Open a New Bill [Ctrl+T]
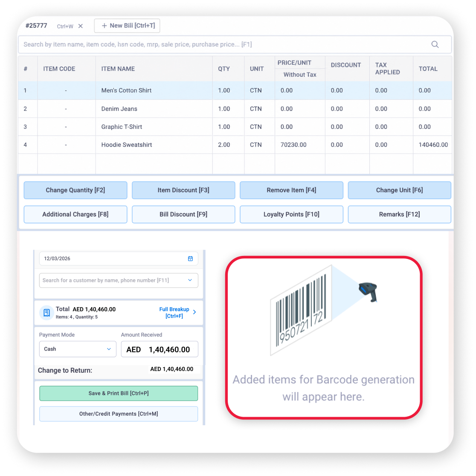 click(127, 26)
